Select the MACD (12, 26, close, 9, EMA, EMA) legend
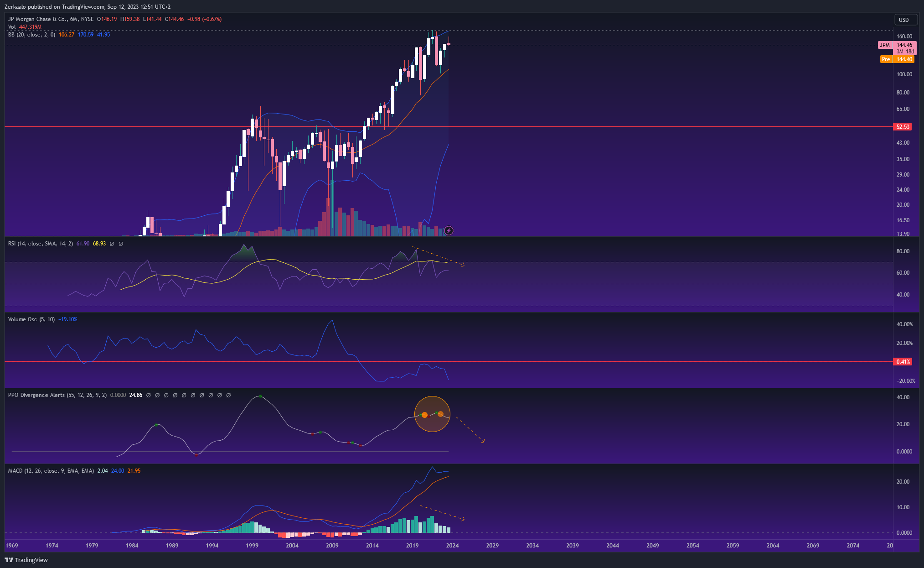Image resolution: width=924 pixels, height=568 pixels. pos(51,471)
